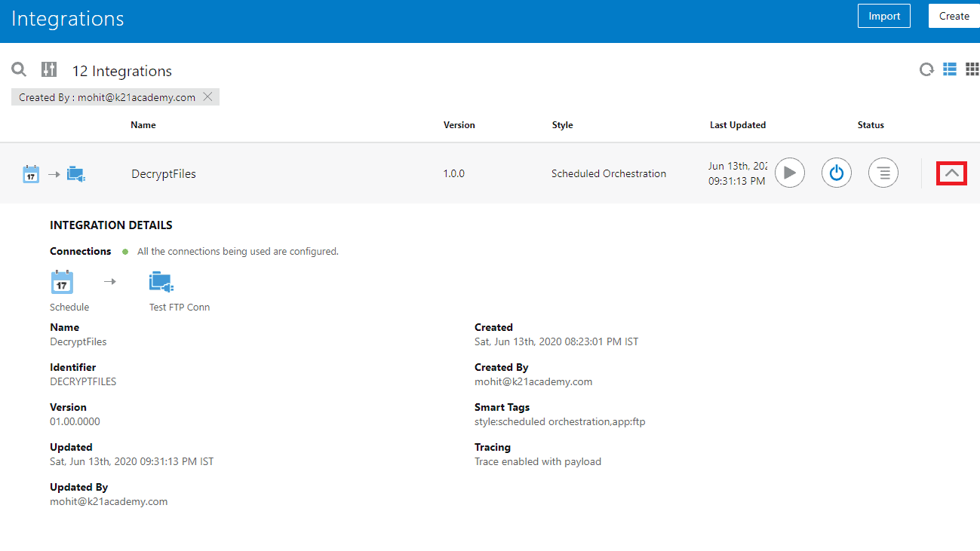Viewport: 980px width, 551px height.
Task: Open the search integrations icon
Action: [19, 69]
